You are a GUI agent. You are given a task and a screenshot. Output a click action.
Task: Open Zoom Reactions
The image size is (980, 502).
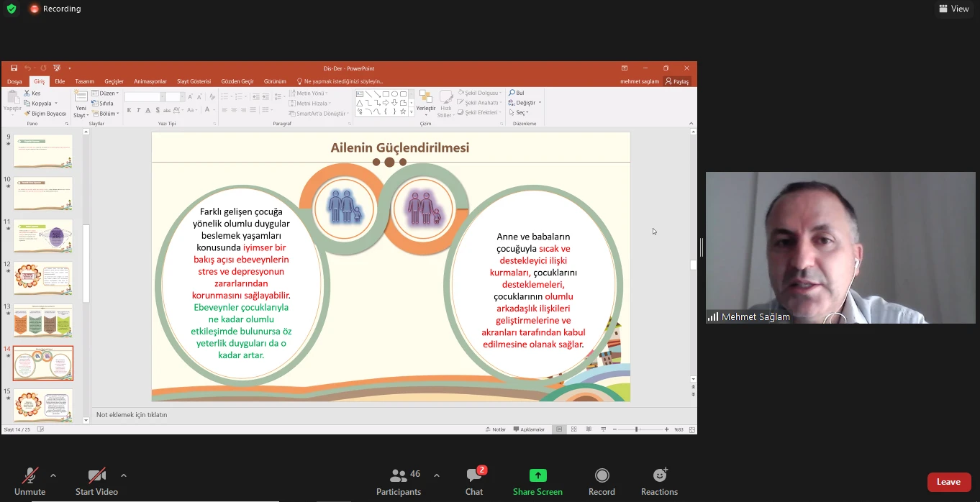click(659, 482)
